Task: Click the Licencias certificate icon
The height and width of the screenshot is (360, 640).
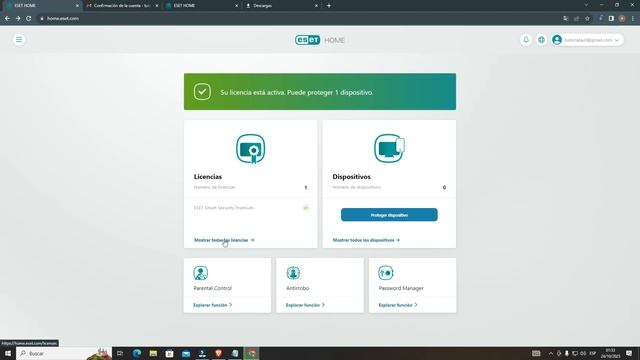Action: coord(251,149)
